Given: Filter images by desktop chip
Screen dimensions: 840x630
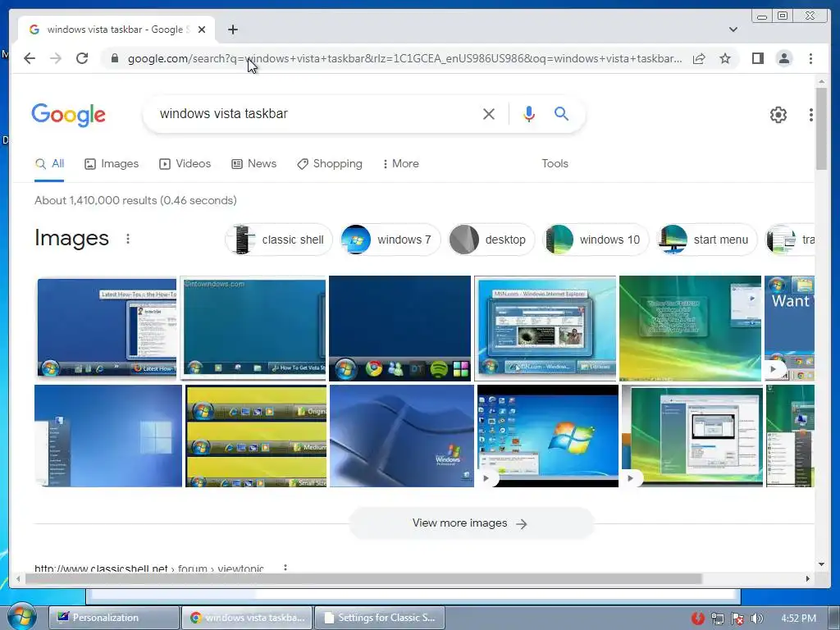Looking at the screenshot, I should point(491,240).
